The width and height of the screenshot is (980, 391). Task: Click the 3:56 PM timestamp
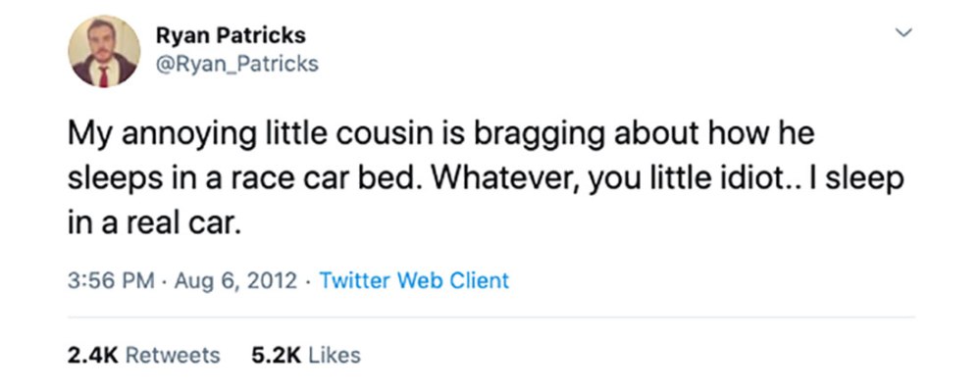coord(111,280)
